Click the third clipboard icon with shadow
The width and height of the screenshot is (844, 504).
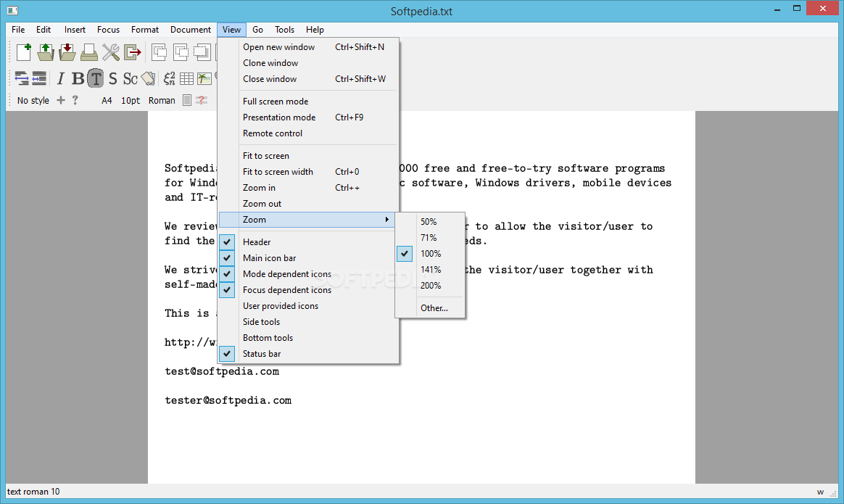tap(202, 51)
